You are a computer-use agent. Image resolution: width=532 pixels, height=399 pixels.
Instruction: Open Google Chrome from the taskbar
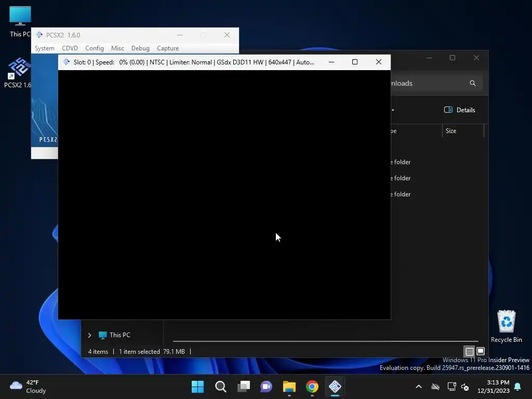point(312,387)
